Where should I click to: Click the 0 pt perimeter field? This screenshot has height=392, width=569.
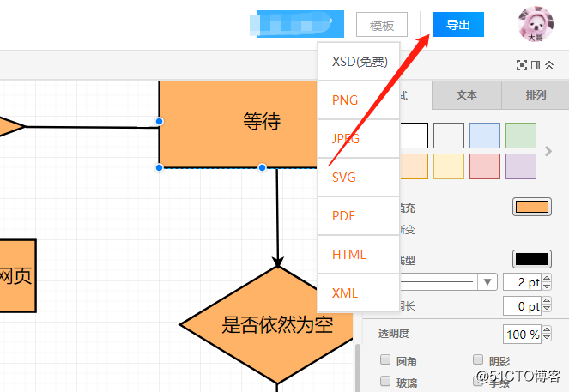point(522,306)
